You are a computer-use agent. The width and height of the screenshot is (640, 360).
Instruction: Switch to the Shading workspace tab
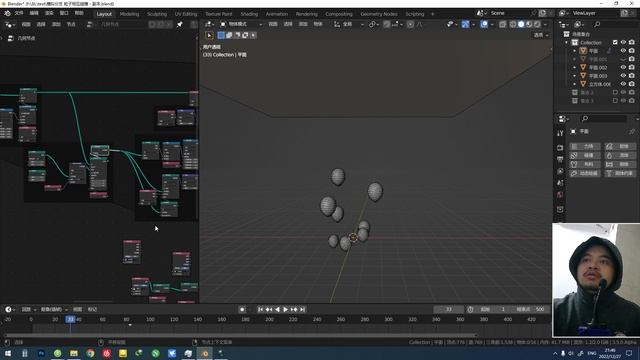(249, 14)
